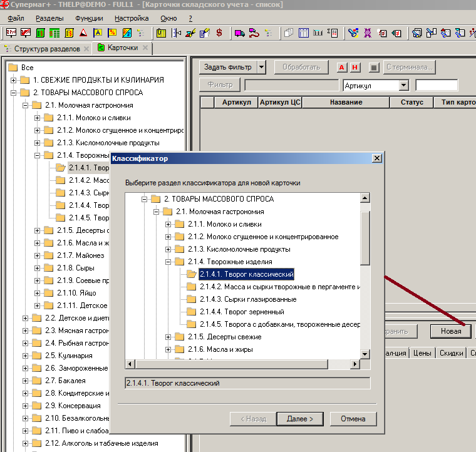Screen dimensions: 476x452
Task: Click down arrow of dialog vertical scrollbar
Action: [365, 354]
